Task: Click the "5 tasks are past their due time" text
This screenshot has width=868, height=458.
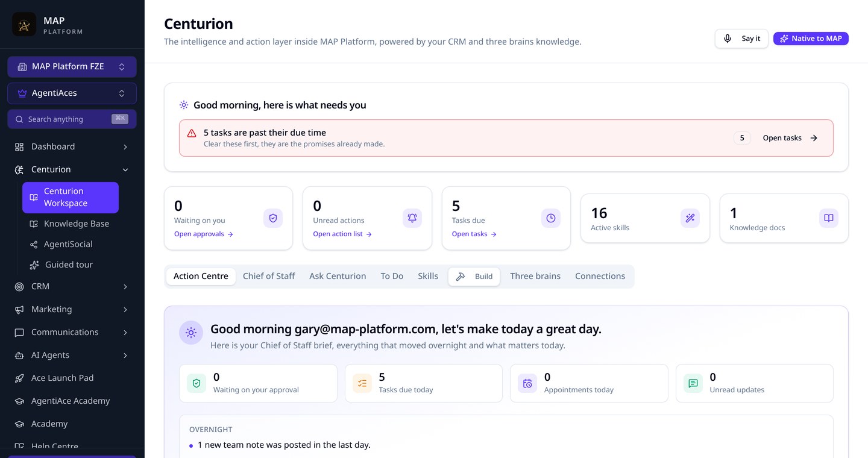Action: (x=265, y=133)
